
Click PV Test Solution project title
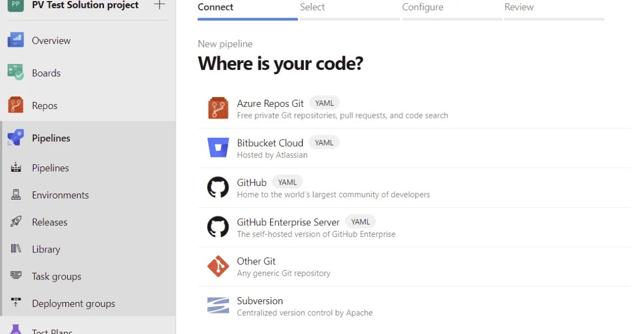tap(85, 6)
